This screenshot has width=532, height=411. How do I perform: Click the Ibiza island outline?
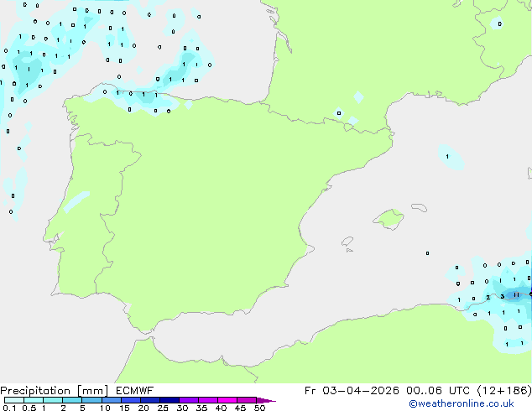pyautogui.click(x=347, y=242)
